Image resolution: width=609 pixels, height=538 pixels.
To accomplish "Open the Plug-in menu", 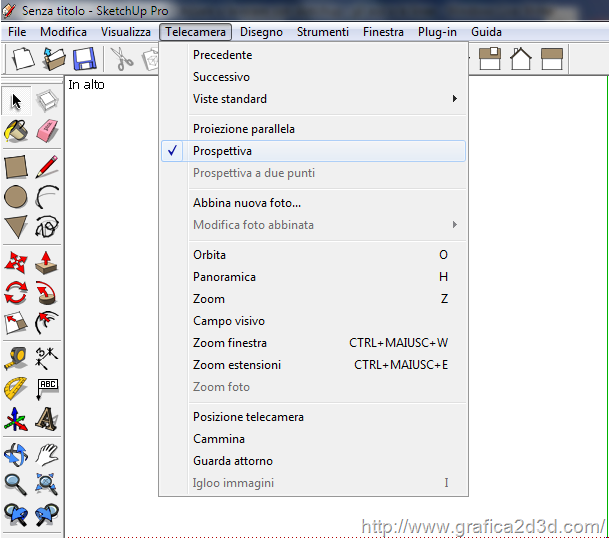I will click(437, 32).
